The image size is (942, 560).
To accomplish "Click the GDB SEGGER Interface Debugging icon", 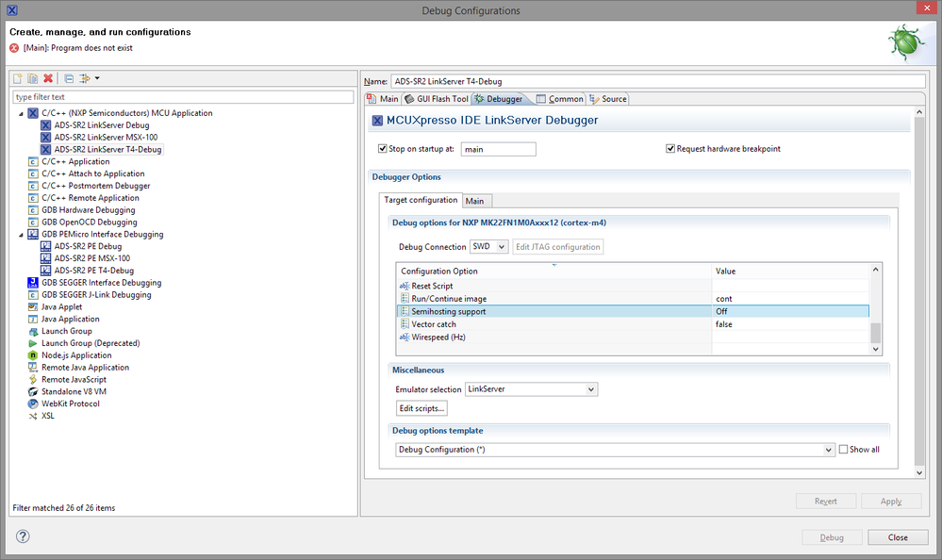I will 33,283.
